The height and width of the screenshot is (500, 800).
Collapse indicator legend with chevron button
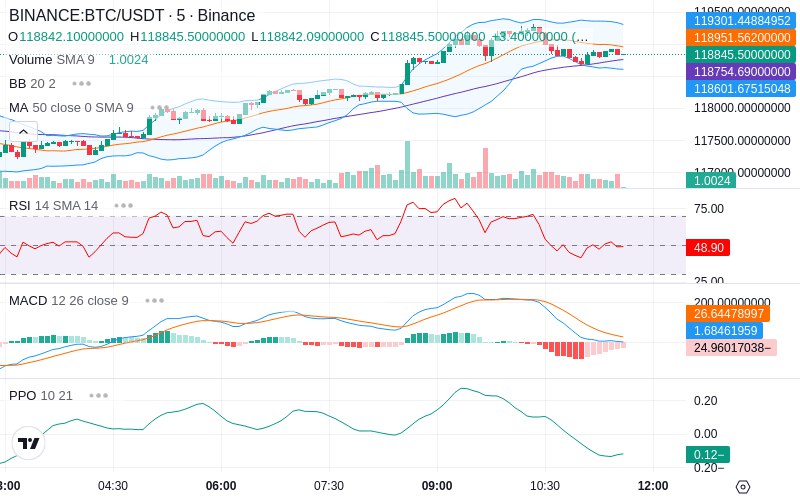coord(23,132)
